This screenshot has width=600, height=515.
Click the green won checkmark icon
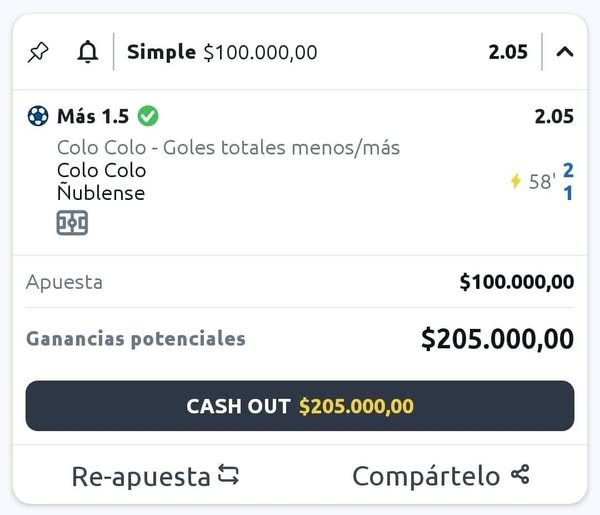tap(148, 116)
